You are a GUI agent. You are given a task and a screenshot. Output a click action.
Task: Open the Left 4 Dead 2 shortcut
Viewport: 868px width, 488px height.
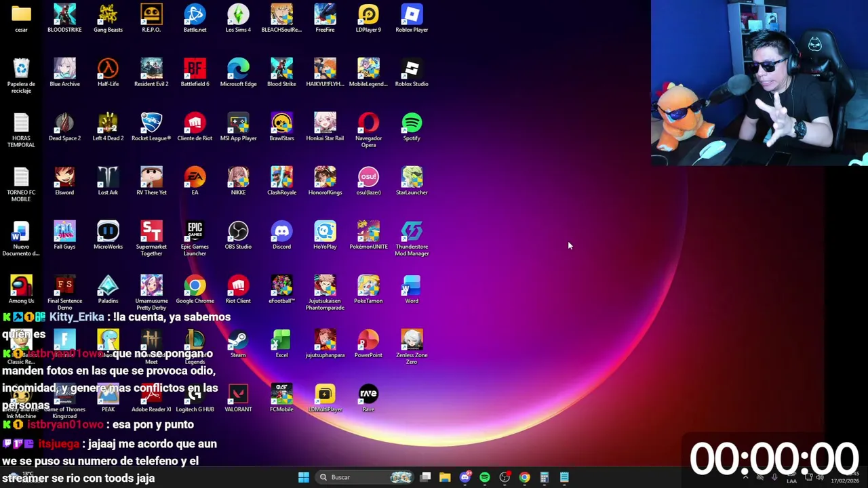108,127
